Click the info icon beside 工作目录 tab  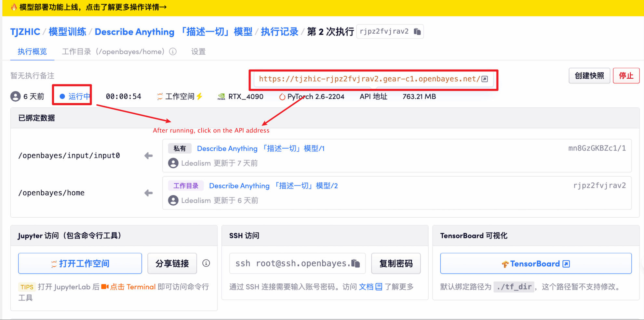(173, 52)
